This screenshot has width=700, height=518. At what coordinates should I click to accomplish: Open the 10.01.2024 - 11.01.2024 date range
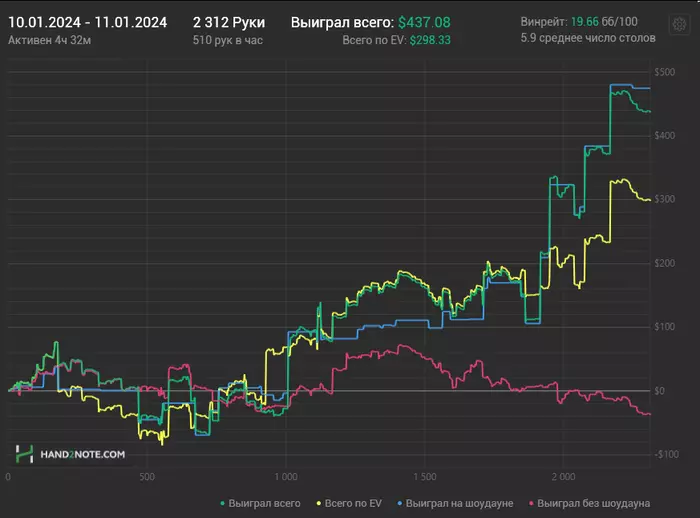(88, 22)
